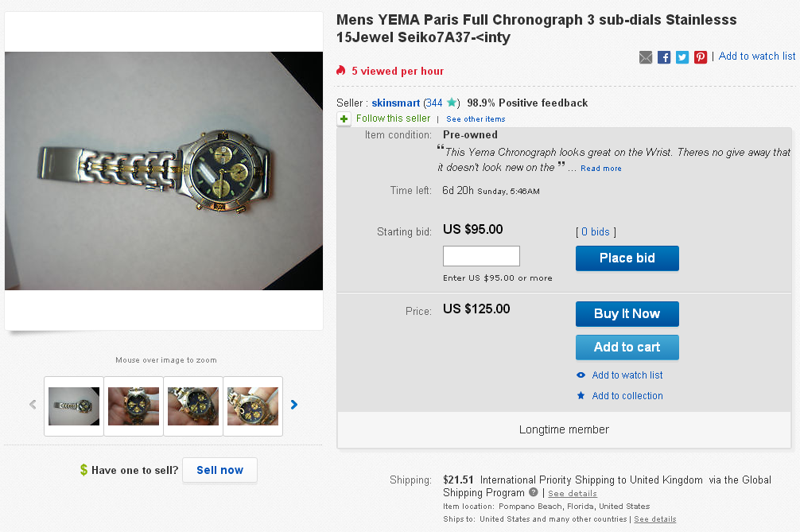Expand description with Read more
Image resolution: width=800 pixels, height=532 pixels.
point(600,169)
